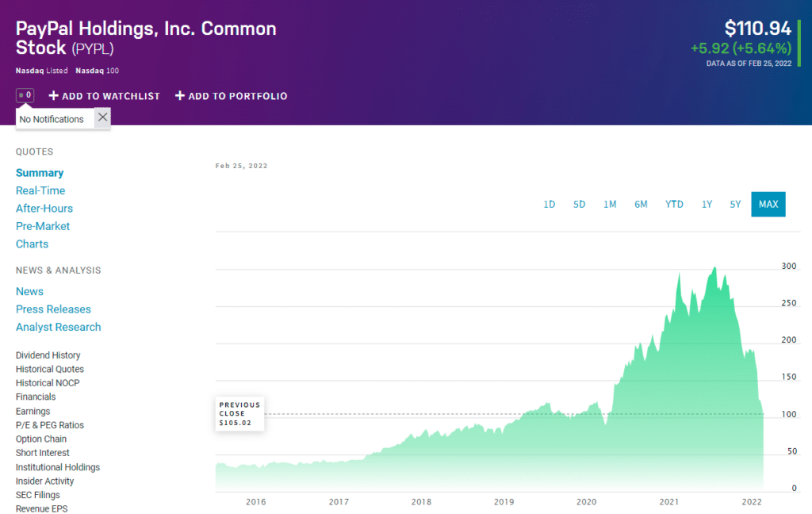Open Historical Quotes
This screenshot has height=514, width=812.
[50, 369]
